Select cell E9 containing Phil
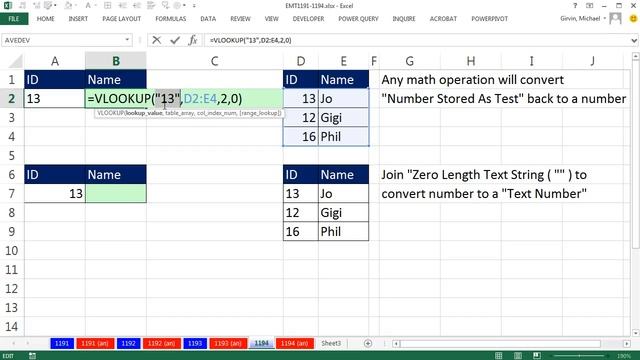Viewport: 640px width, 360px height. coord(343,231)
